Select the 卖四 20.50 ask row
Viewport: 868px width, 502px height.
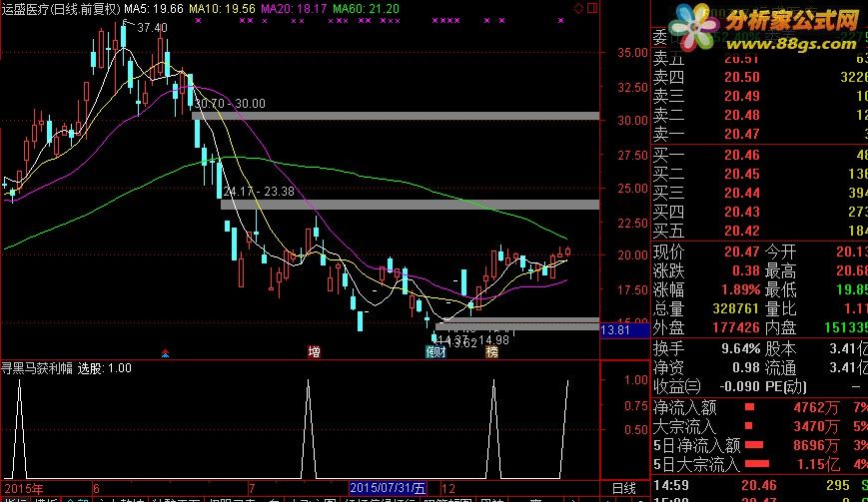(759, 77)
